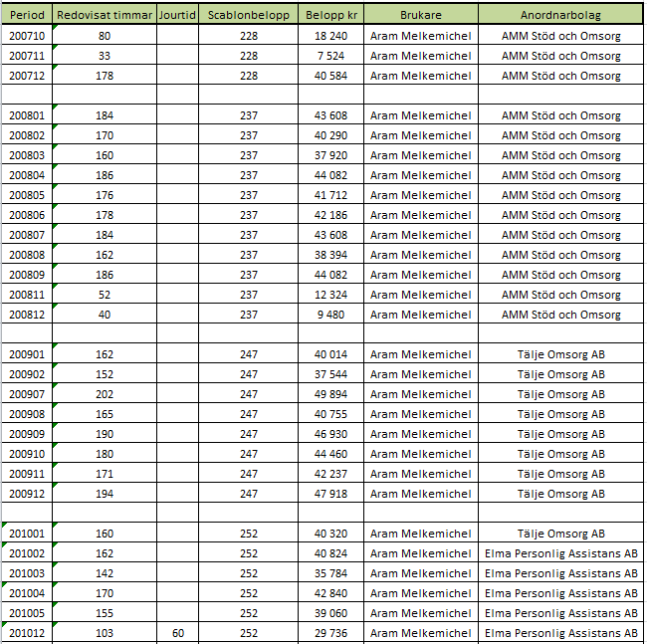This screenshot has height=644, width=647.
Task: Select Tälje Omsorg AB in row 200908
Action: coord(560,414)
